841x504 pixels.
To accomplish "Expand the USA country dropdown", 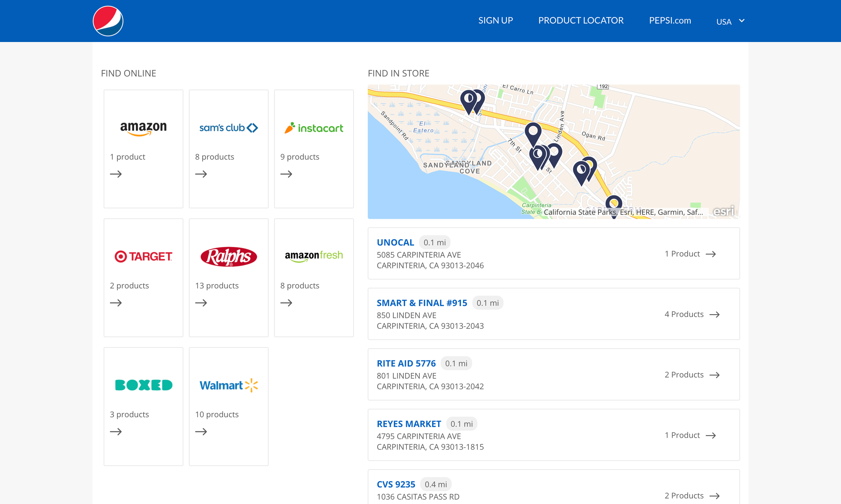I will tap(730, 22).
